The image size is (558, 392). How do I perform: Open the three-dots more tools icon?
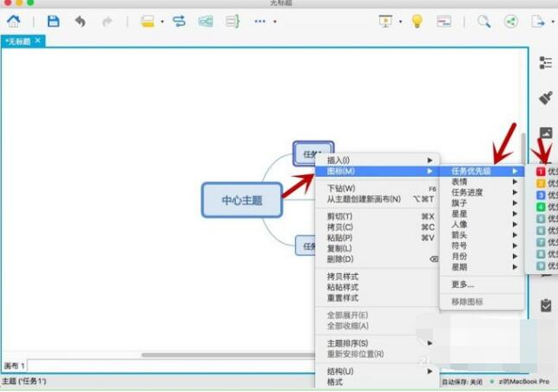point(259,22)
